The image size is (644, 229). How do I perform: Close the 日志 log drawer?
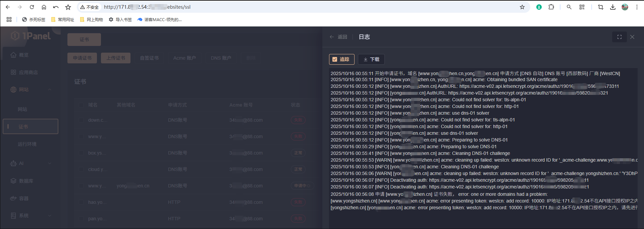click(632, 37)
